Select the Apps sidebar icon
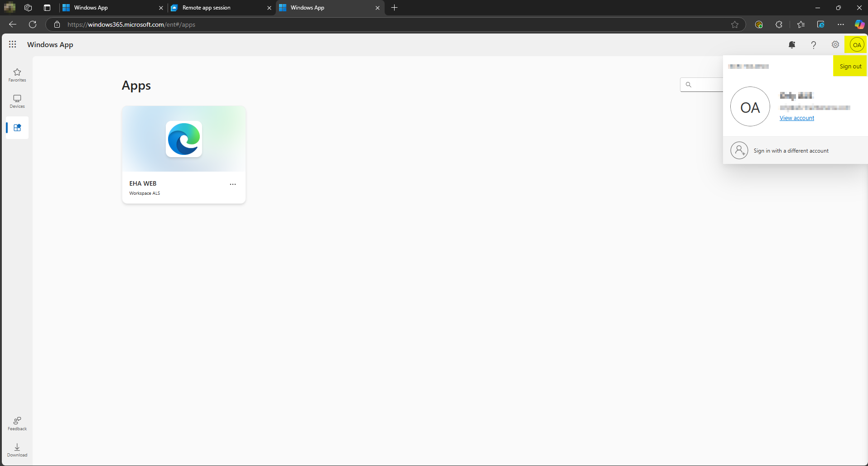 (17, 128)
